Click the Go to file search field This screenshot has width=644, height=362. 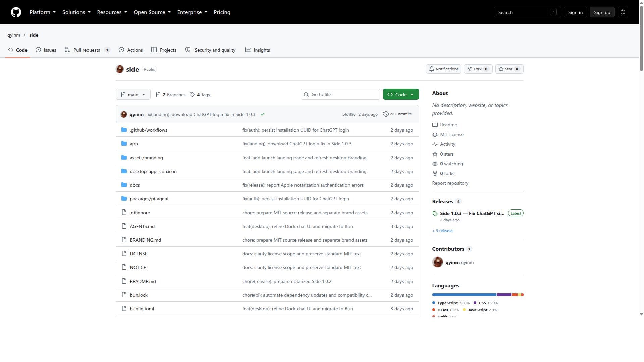340,95
